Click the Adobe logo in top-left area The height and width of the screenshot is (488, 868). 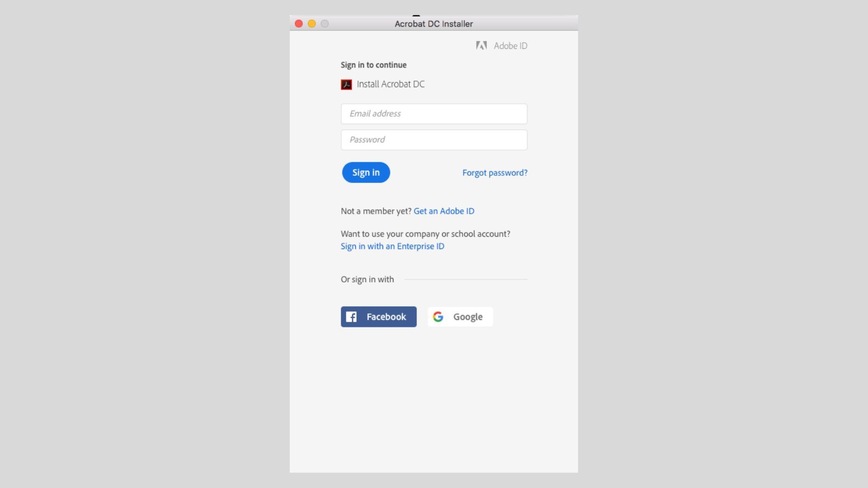coord(481,46)
